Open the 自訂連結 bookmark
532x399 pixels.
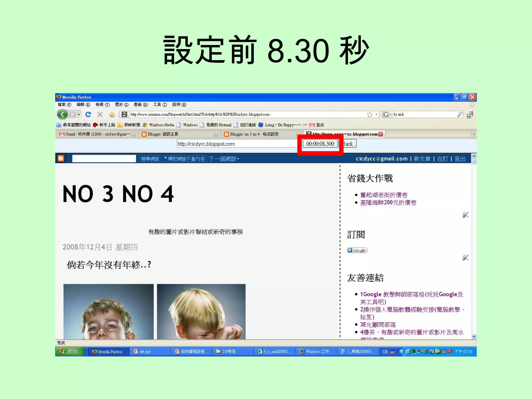(245, 125)
